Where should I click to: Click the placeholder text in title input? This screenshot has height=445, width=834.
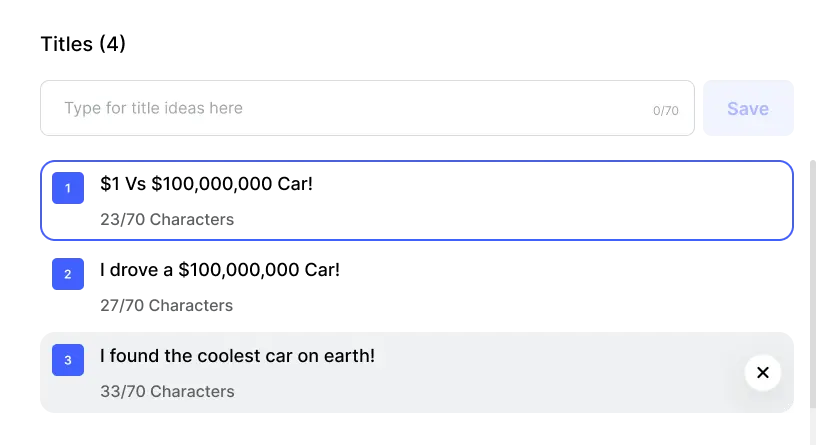153,108
